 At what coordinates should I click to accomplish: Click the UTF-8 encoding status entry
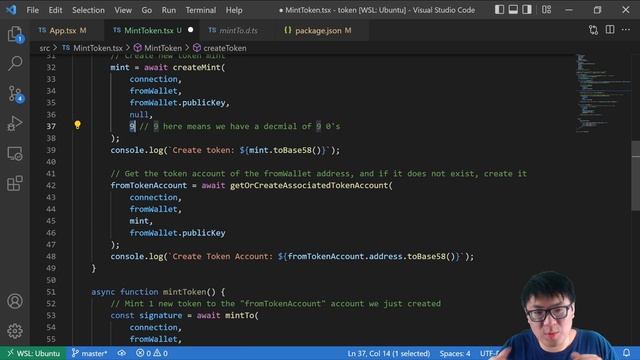pyautogui.click(x=490, y=353)
